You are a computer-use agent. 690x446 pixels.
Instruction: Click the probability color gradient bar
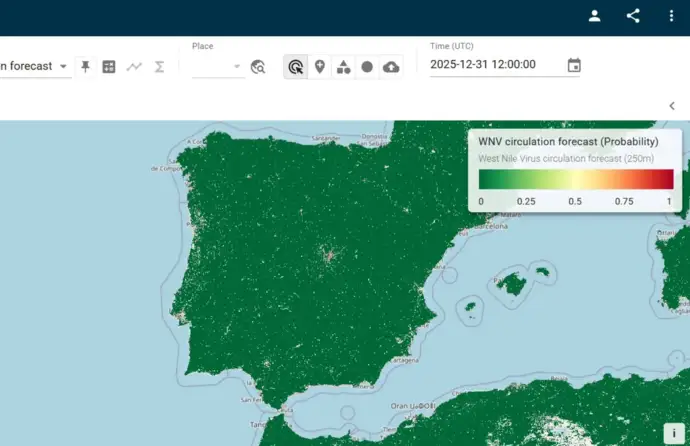576,179
